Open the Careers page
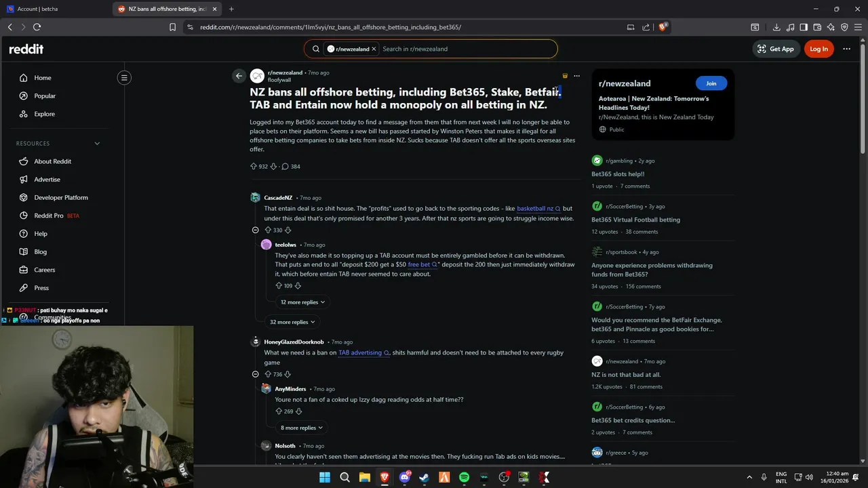868x488 pixels. coord(45,270)
